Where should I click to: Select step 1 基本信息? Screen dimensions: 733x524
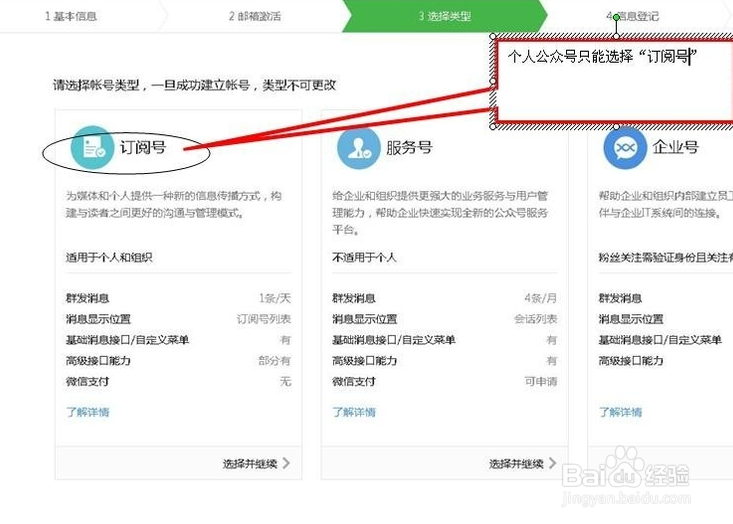[71, 16]
